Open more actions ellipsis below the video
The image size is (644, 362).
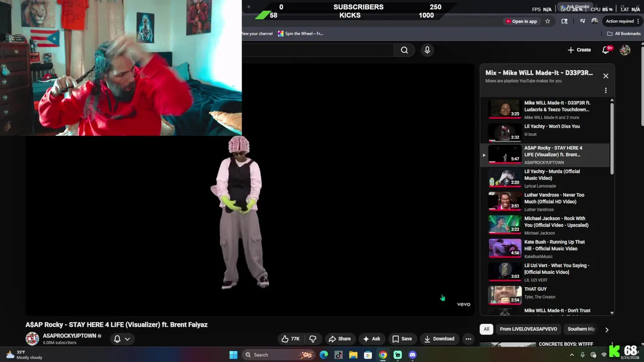click(468, 339)
